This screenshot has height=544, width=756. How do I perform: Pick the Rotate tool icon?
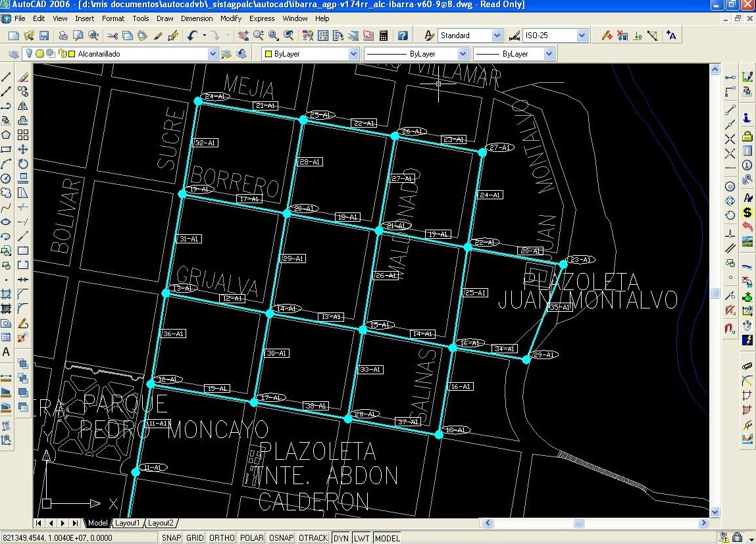tap(23, 164)
